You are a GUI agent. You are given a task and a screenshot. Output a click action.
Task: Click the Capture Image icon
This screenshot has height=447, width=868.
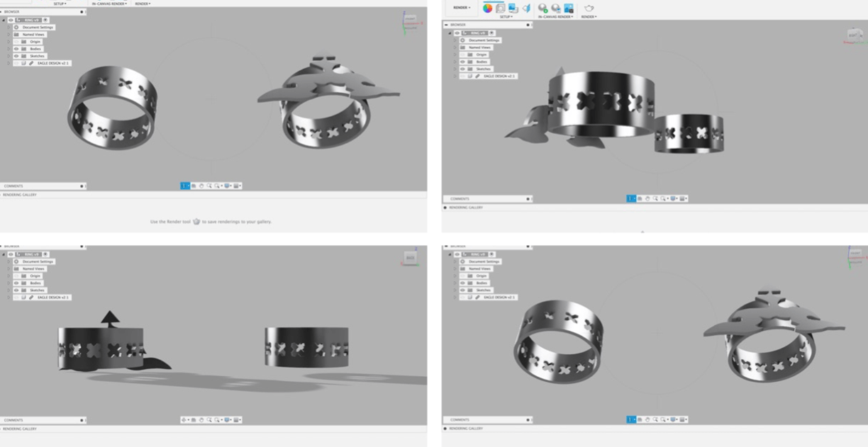[569, 8]
